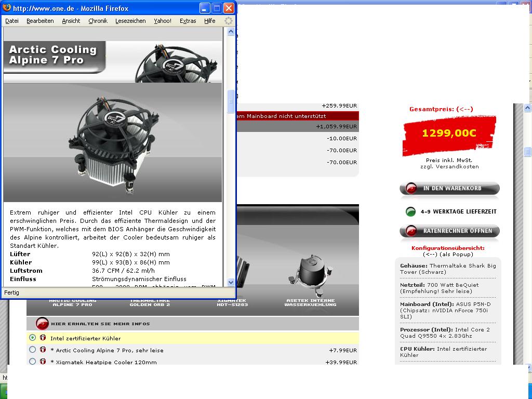Click the +259.99EUR price text
Screen dimensions: 532x399
click(339, 105)
